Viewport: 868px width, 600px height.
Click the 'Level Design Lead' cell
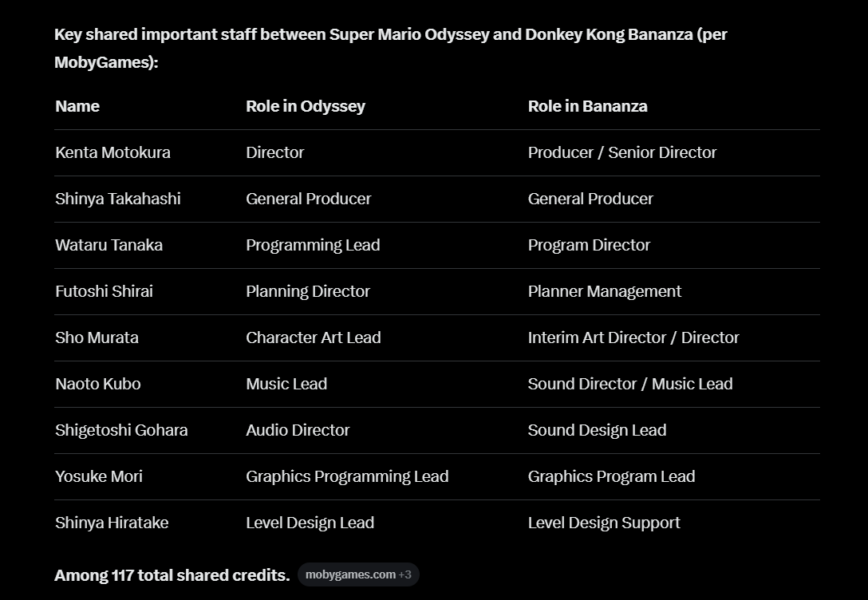tap(310, 523)
